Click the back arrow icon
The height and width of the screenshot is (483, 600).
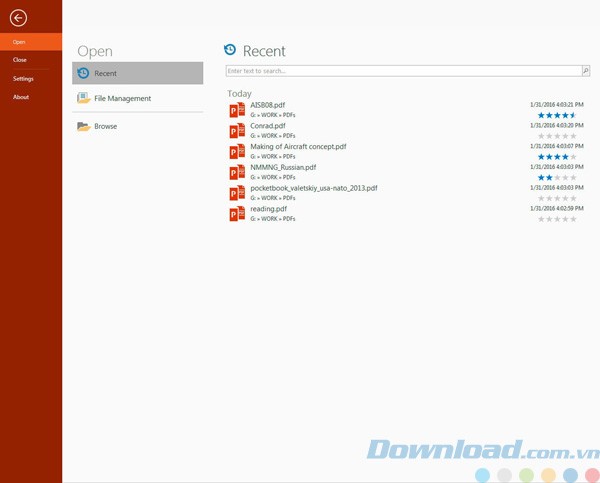click(18, 18)
